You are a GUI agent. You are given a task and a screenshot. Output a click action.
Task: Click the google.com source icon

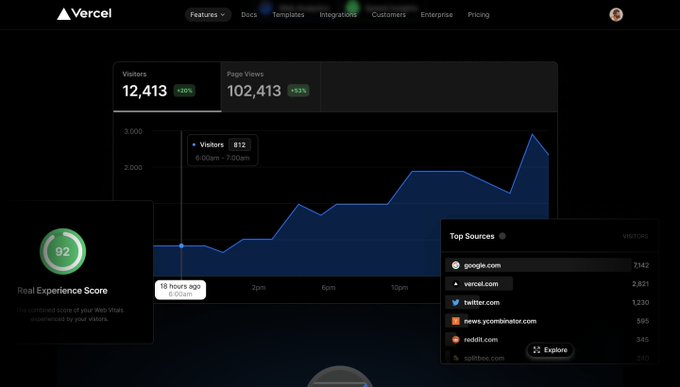click(455, 265)
